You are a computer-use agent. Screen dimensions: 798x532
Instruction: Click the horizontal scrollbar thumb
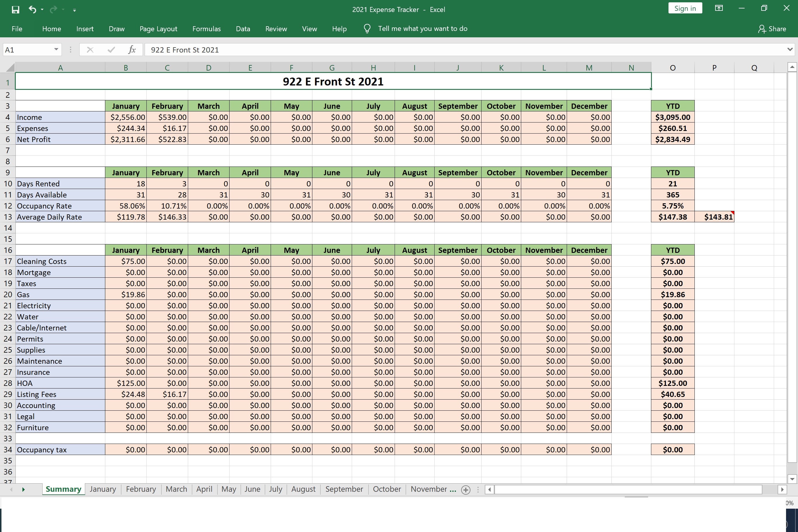point(628,489)
